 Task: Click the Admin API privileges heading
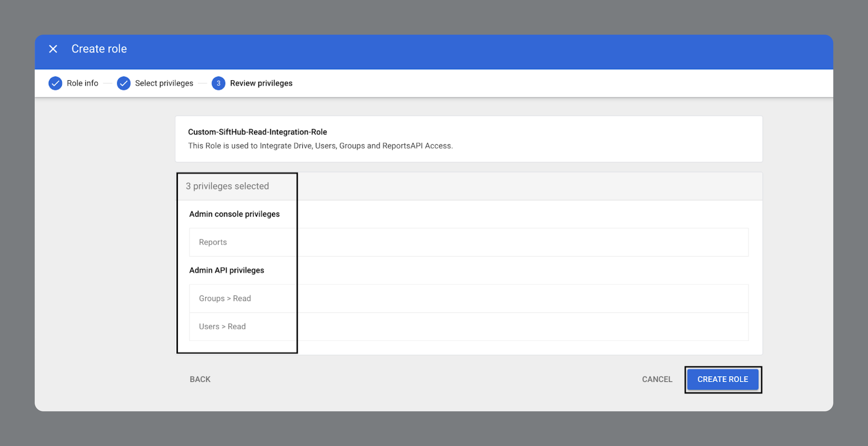click(x=226, y=270)
